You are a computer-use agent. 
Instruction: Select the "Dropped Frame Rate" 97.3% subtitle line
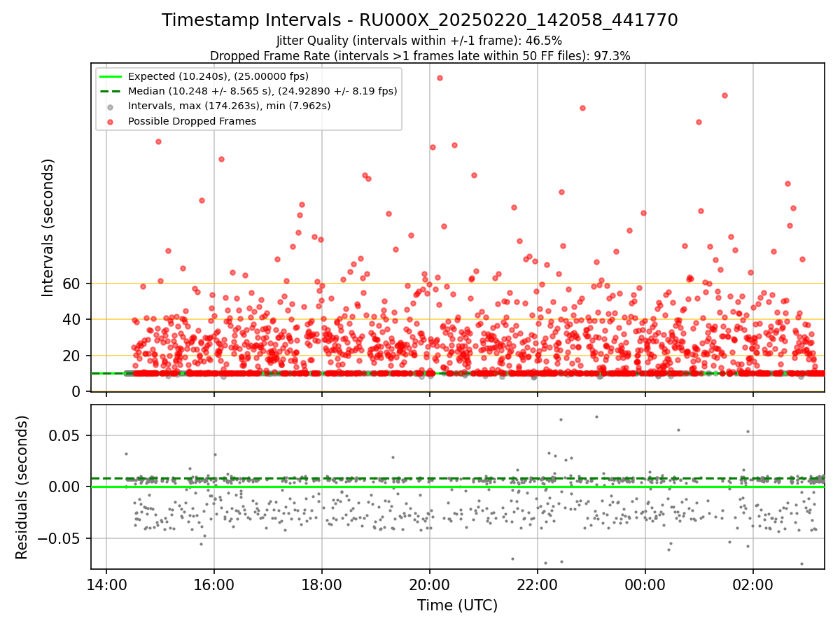[x=420, y=56]
